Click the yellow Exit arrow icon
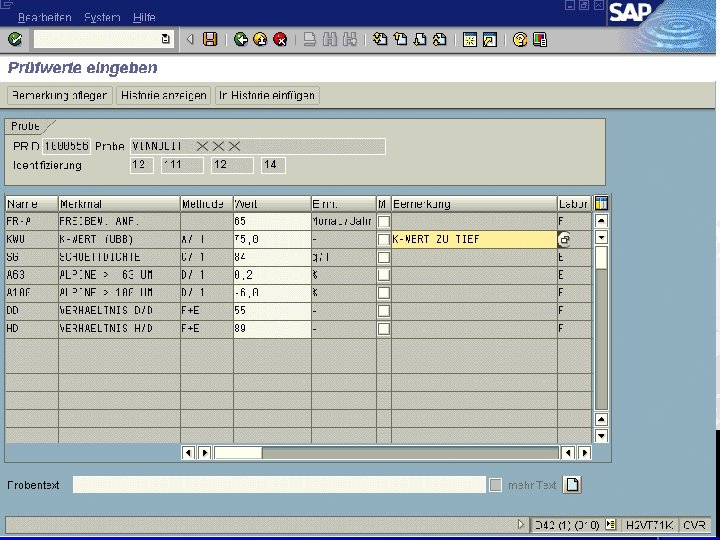Image resolution: width=720 pixels, height=540 pixels. coord(260,39)
